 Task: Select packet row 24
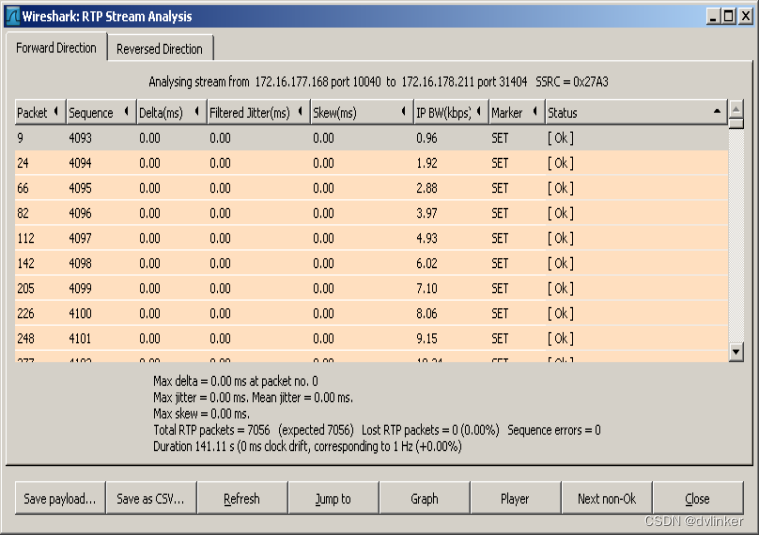tap(371, 163)
